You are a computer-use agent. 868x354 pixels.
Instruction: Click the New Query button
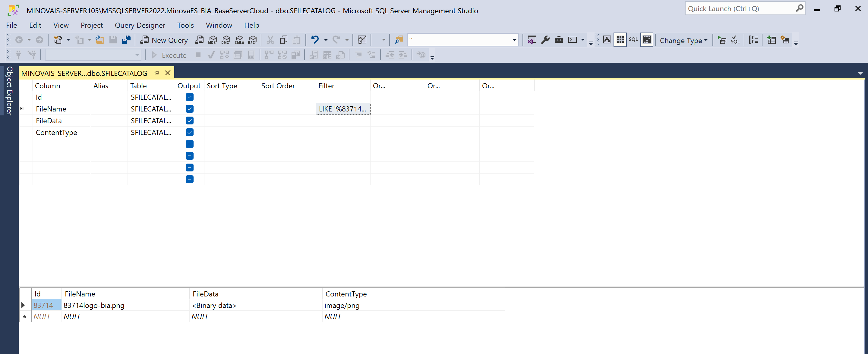coord(164,40)
